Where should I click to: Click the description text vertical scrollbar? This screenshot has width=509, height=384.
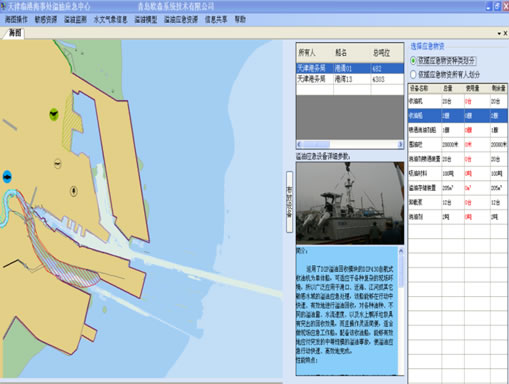401,311
